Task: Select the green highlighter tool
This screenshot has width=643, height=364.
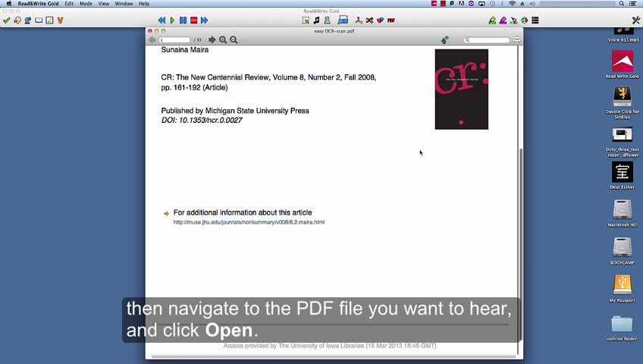Action: [492, 20]
